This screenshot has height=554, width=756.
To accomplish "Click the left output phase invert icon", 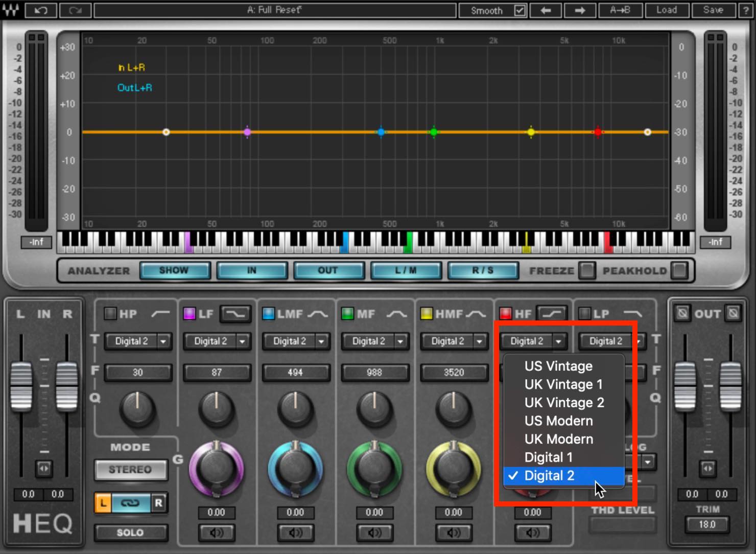I will click(682, 313).
